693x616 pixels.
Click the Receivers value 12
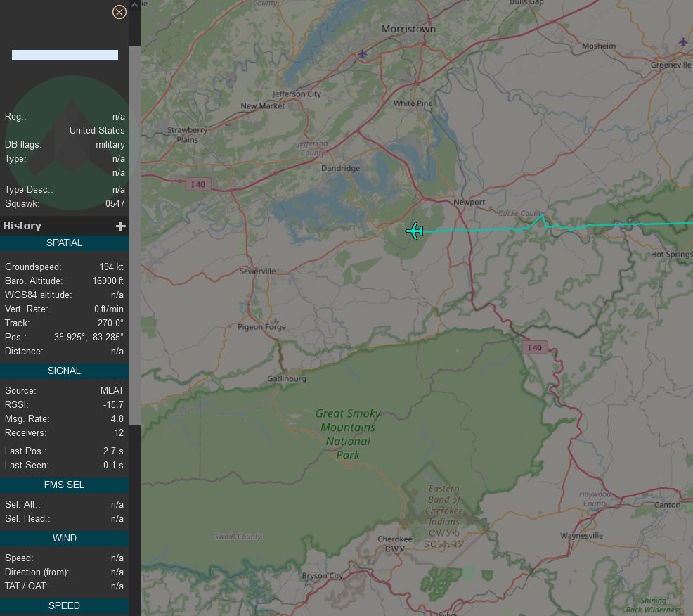[119, 433]
